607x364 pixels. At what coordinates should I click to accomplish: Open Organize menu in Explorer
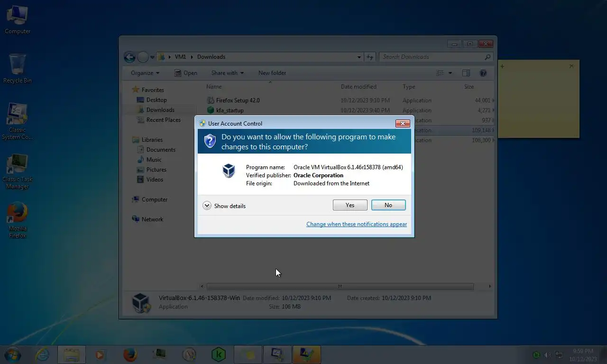pos(145,73)
